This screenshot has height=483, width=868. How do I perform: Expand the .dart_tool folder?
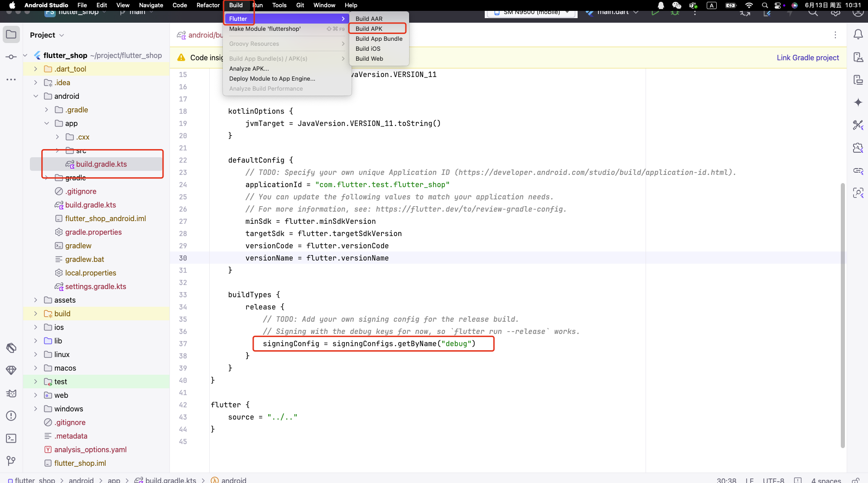click(36, 69)
